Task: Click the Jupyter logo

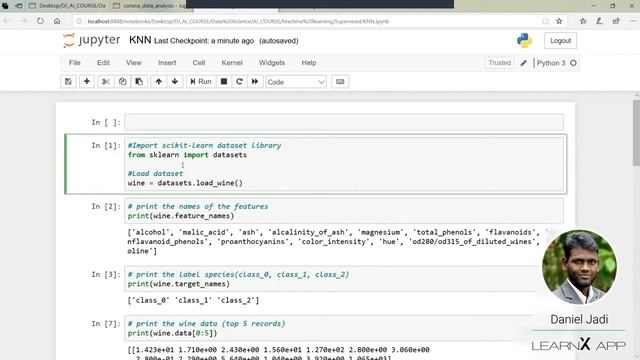Action: coord(92,40)
